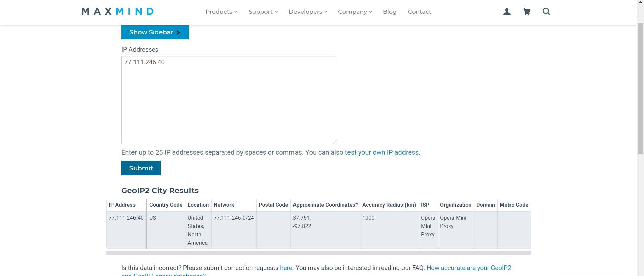The image size is (644, 276).
Task: Click the horizontal scrollbar under results table
Action: pos(318,253)
